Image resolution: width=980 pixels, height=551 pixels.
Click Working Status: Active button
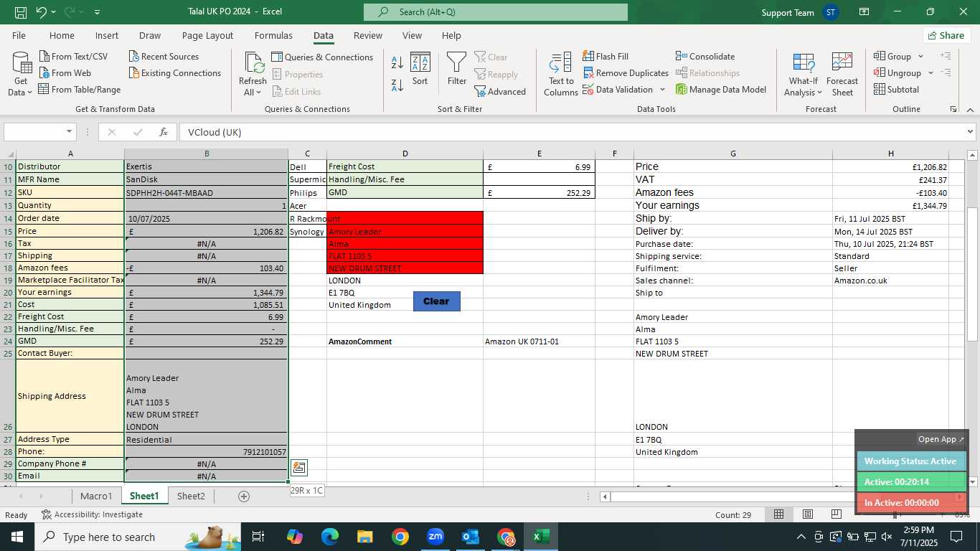911,461
